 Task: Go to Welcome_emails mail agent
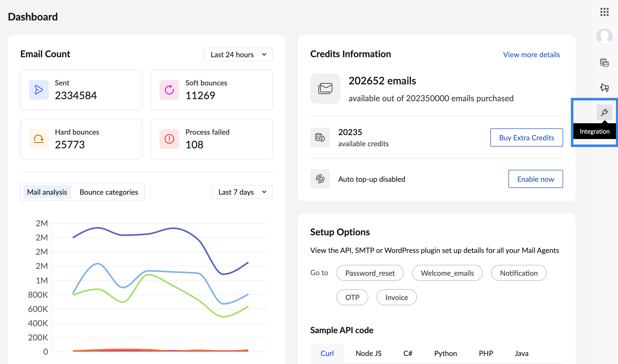(x=447, y=273)
